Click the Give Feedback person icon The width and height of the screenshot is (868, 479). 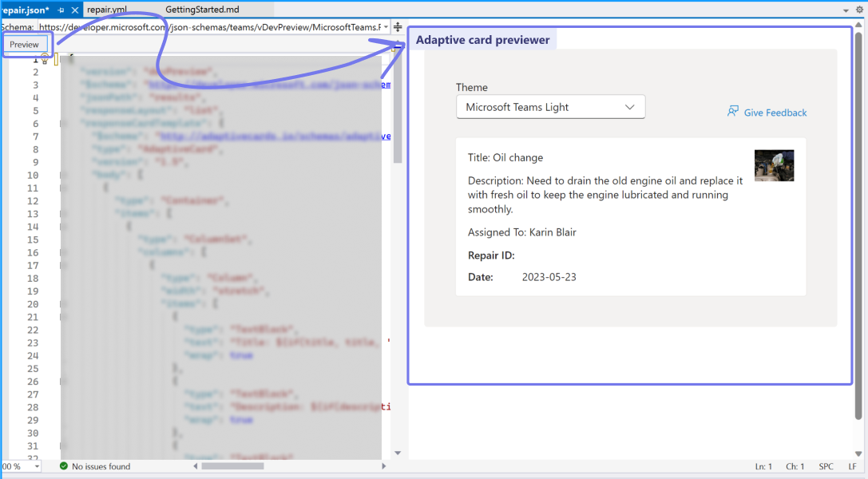click(732, 111)
